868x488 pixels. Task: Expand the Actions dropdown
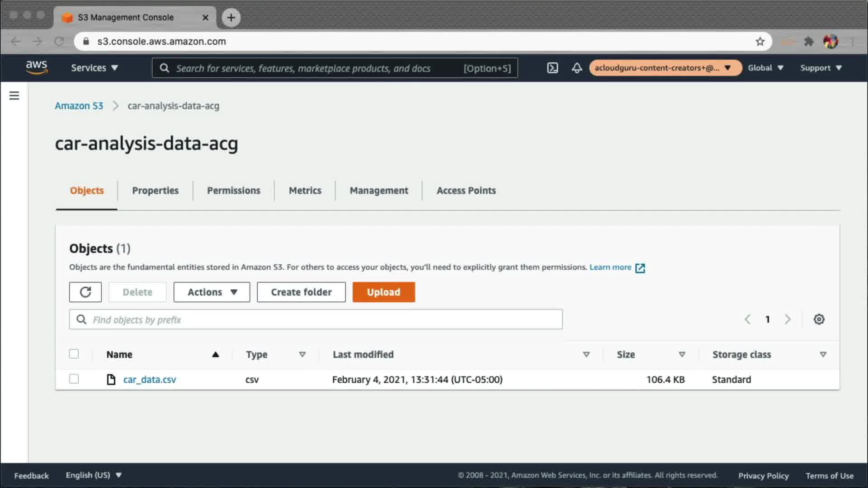pyautogui.click(x=212, y=292)
